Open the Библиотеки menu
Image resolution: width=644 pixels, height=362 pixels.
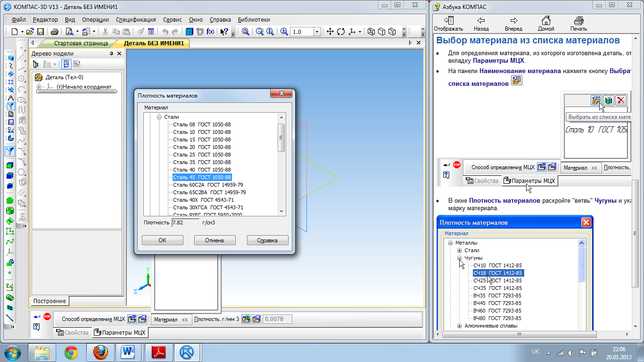pyautogui.click(x=254, y=20)
